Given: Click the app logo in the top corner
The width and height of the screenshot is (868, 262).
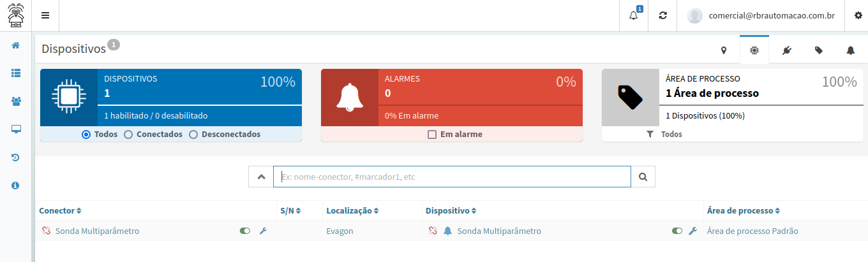Looking at the screenshot, I should [x=16, y=15].
